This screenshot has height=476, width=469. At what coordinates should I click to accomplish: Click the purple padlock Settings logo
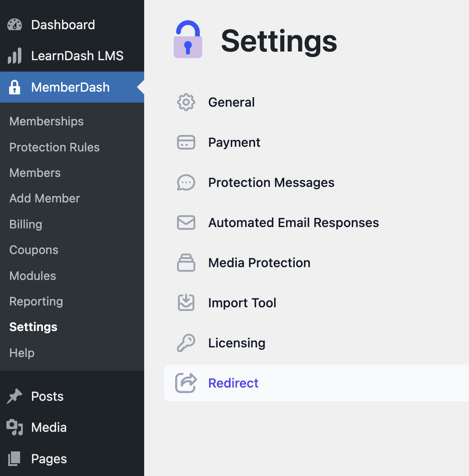coord(188,39)
